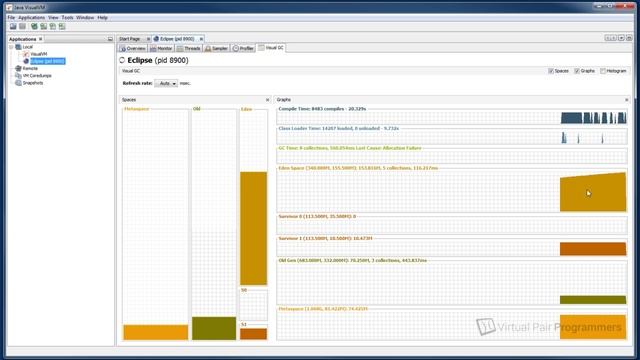Switch to the Start Page tab
Image resolution: width=640 pixels, height=360 pixels.
[129, 39]
